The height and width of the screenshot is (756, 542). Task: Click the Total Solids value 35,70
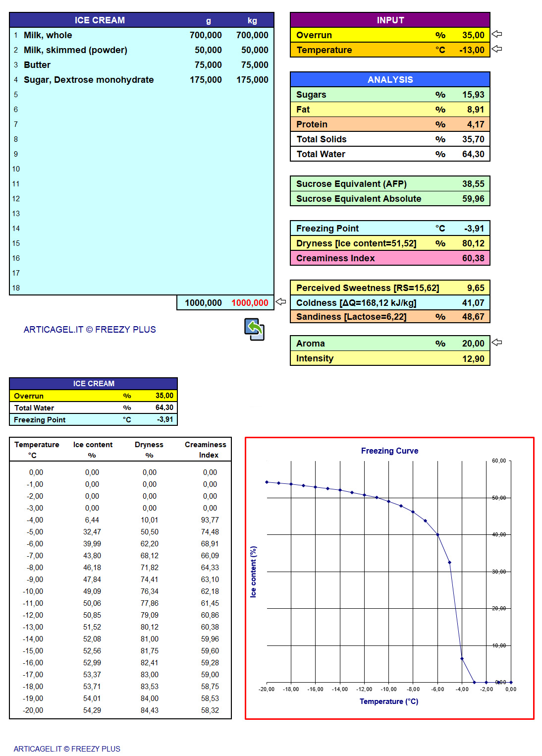tap(473, 139)
